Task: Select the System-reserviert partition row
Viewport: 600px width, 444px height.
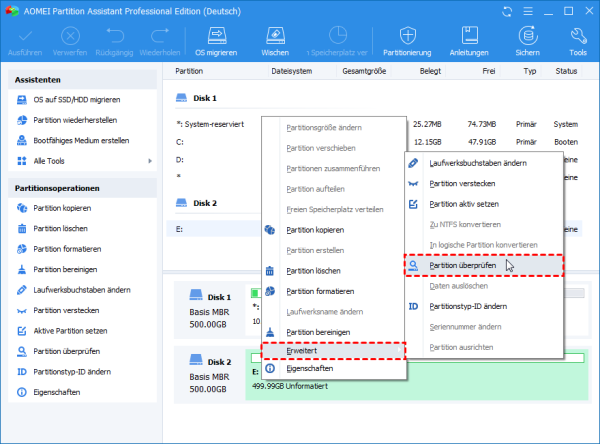Action: click(x=214, y=124)
